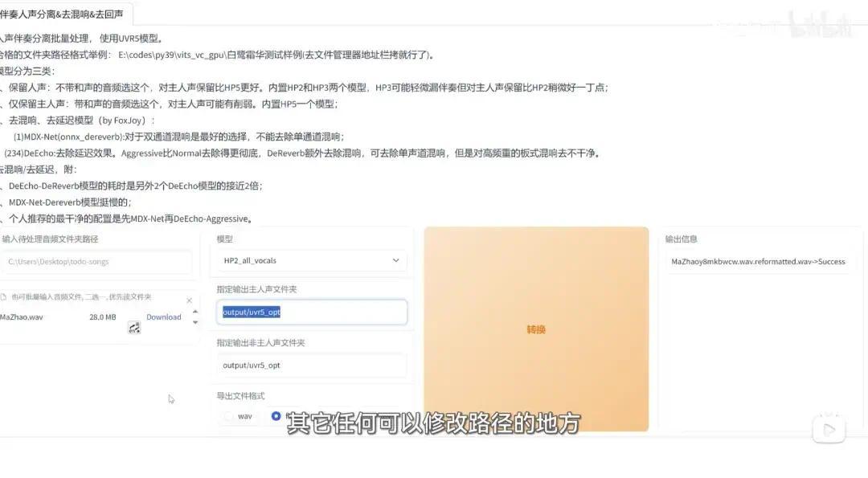Click the bilibili play icon at bottom right

click(829, 429)
